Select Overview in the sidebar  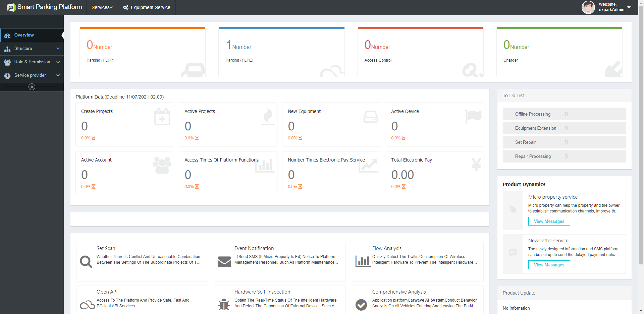(24, 35)
